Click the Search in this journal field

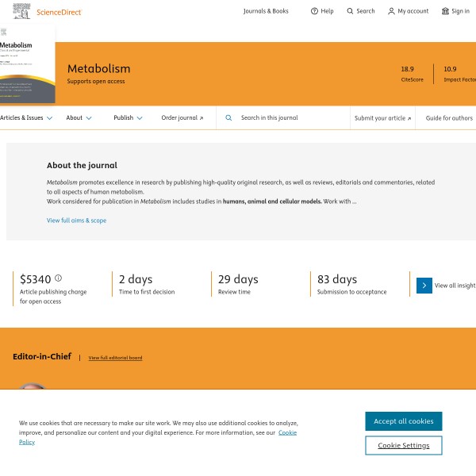[290, 118]
